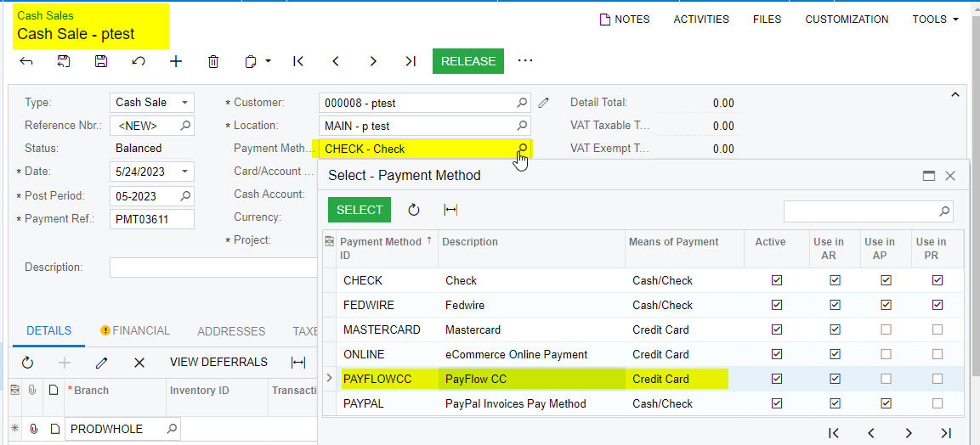
Task: Select the PAYPAL payment method row
Action: pyautogui.click(x=643, y=403)
